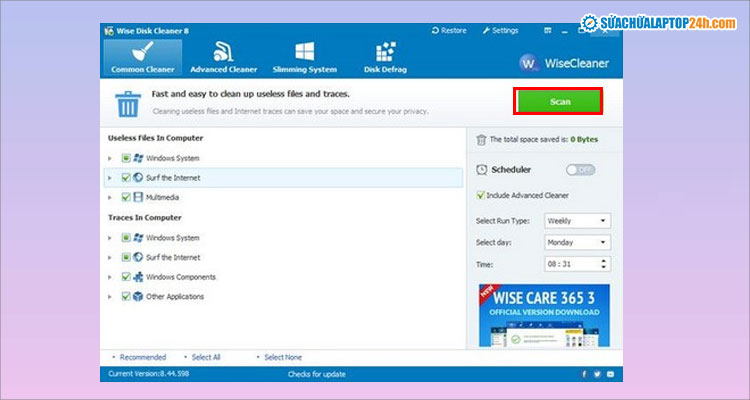Click the Time spinner arrows
The height and width of the screenshot is (400, 750).
click(604, 264)
